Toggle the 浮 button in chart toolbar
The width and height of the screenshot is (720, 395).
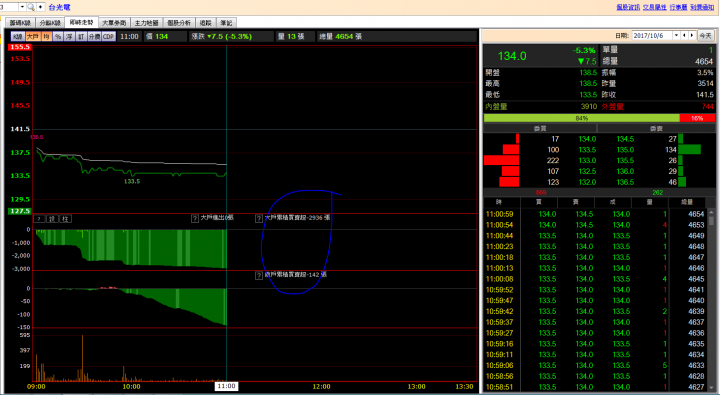coord(69,36)
